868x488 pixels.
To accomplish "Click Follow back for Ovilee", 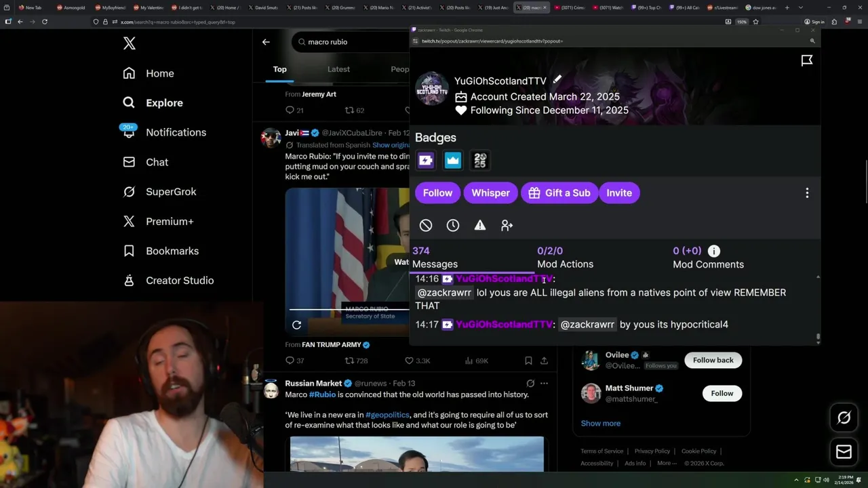I will [x=713, y=360].
